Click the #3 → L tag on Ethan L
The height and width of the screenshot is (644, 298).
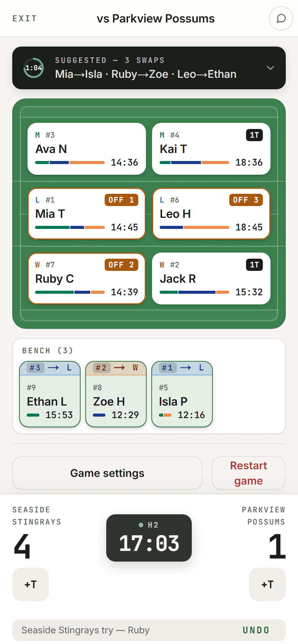coord(50,368)
